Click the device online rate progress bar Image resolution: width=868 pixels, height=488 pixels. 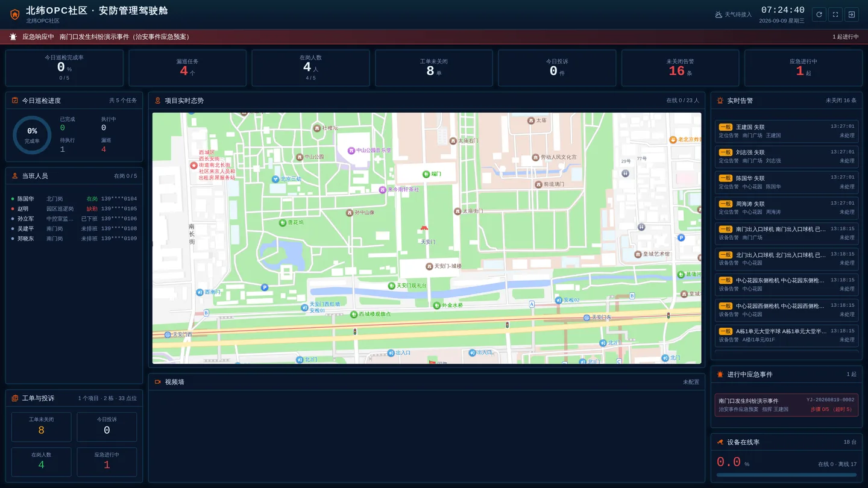[x=787, y=475]
